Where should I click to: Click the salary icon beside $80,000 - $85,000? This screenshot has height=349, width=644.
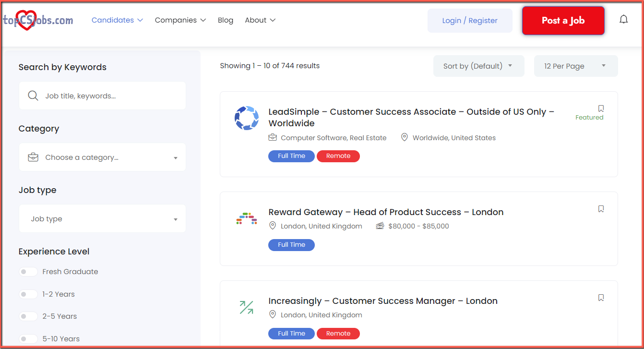[380, 226]
